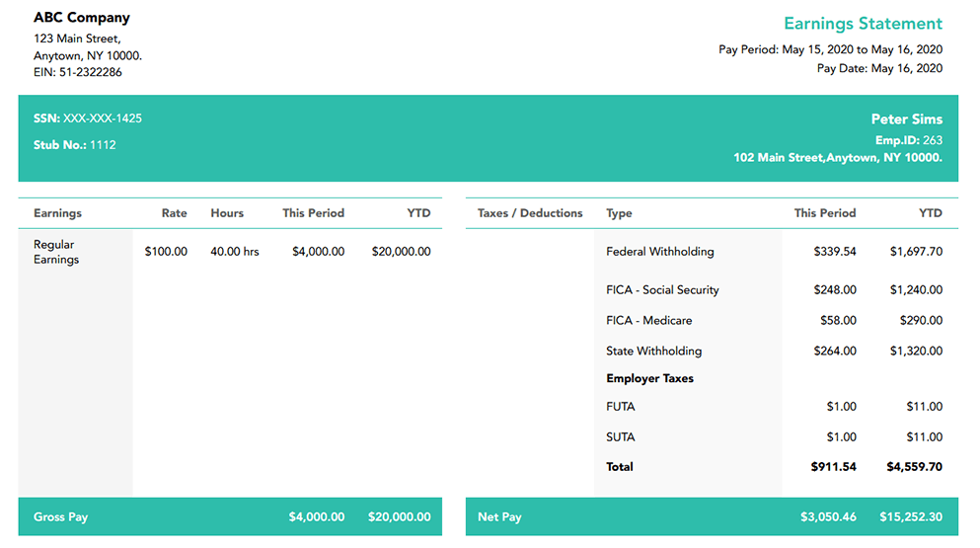Click the masked SSN value
This screenshot has height=548, width=980.
coord(103,118)
